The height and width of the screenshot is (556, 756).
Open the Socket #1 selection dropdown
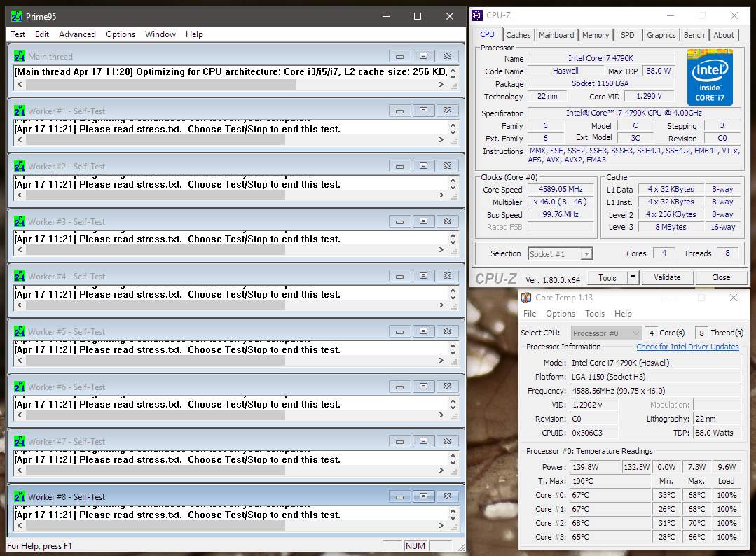pyautogui.click(x=561, y=254)
